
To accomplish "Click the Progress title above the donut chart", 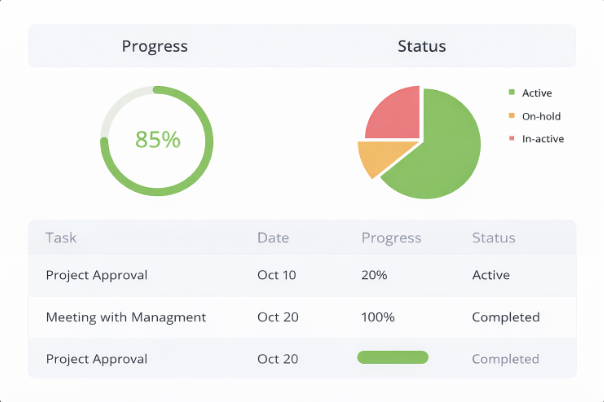I will click(155, 46).
